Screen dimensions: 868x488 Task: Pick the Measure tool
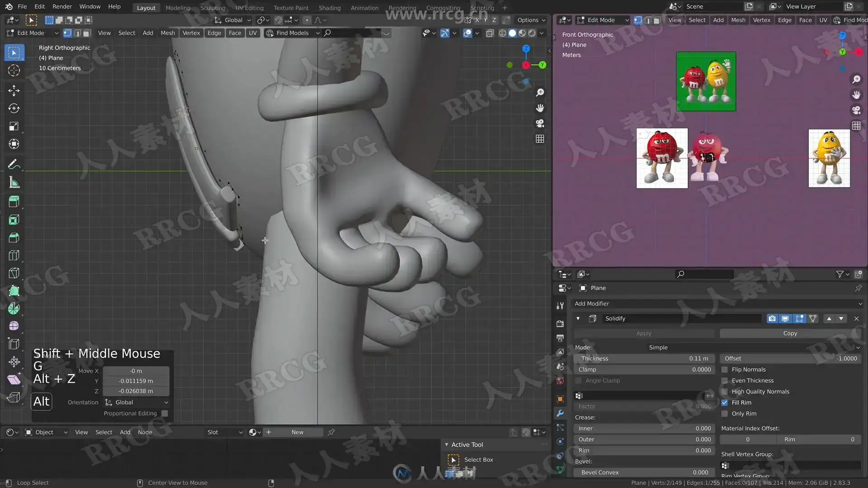pos(14,183)
